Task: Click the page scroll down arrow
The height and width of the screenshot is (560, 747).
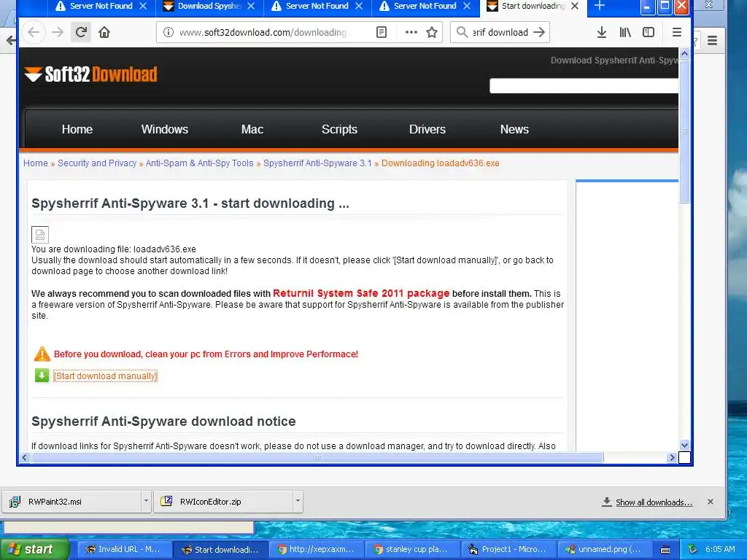Action: (684, 446)
